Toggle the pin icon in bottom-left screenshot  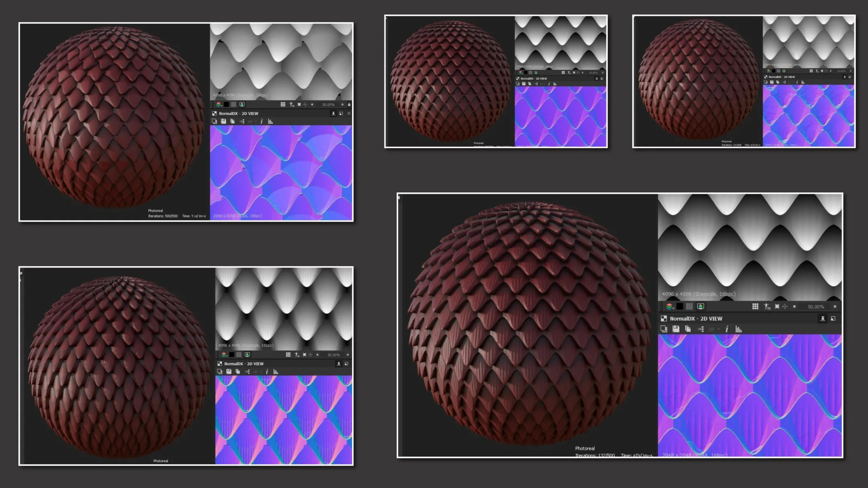(339, 364)
